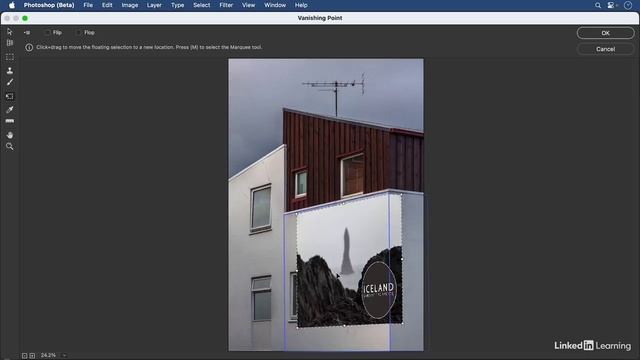This screenshot has height=360, width=640.
Task: Click the Iceland poster floating selection
Action: click(349, 261)
